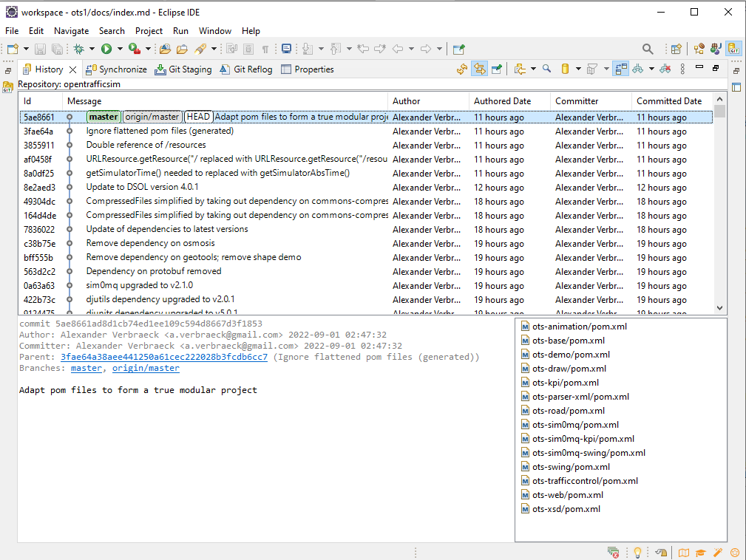Switch to the Git Staging tab
746x560 pixels.
183,69
